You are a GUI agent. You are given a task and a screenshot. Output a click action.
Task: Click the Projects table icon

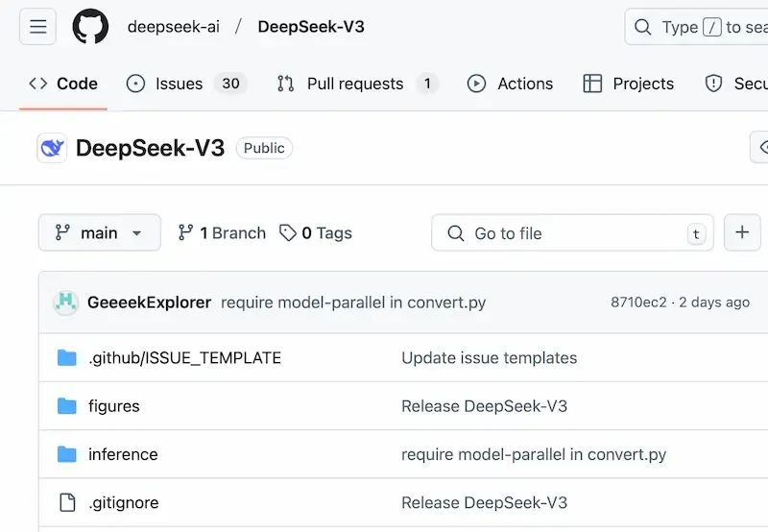(x=592, y=84)
